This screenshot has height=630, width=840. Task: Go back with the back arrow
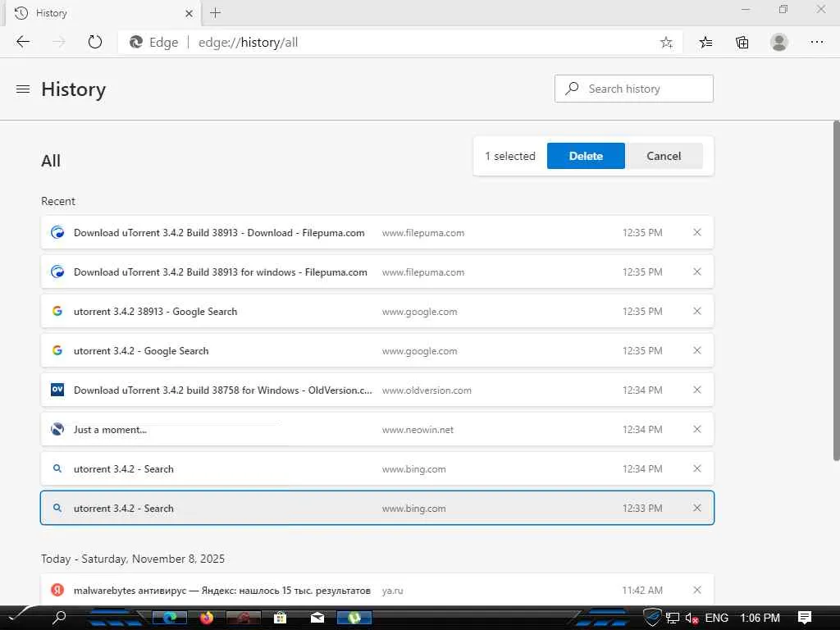click(x=22, y=42)
